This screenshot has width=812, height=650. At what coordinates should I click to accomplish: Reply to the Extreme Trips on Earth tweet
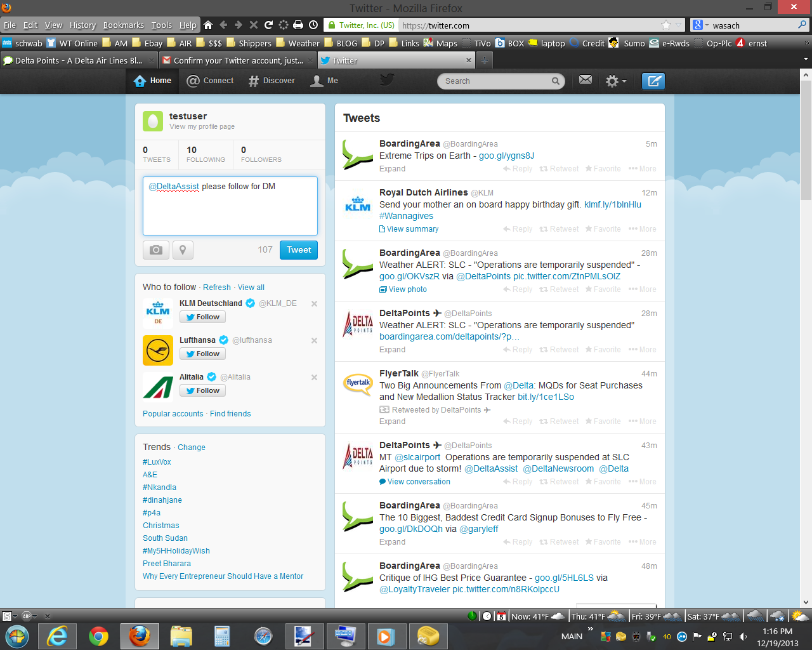click(518, 169)
